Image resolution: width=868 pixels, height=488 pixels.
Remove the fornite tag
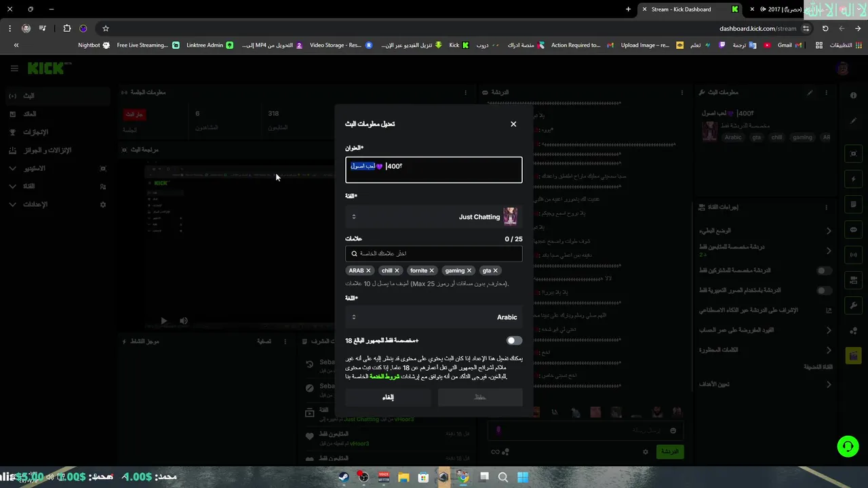point(431,270)
